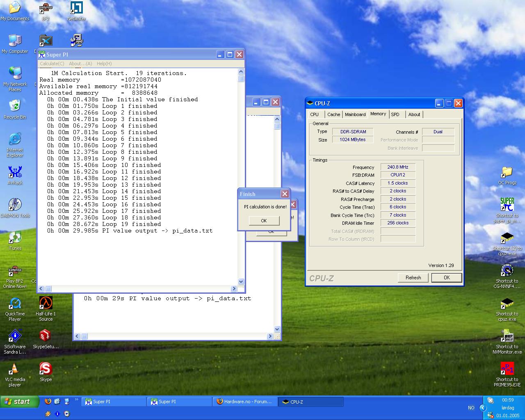Open the Windows start menu
The width and height of the screenshot is (525, 420).
pos(20,402)
